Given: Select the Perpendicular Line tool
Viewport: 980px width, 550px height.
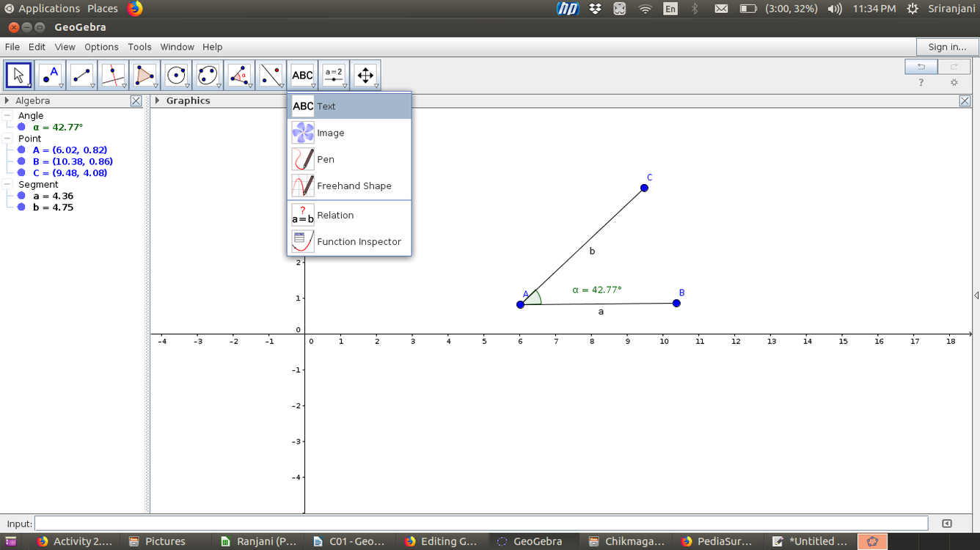Looking at the screenshot, I should click(113, 74).
